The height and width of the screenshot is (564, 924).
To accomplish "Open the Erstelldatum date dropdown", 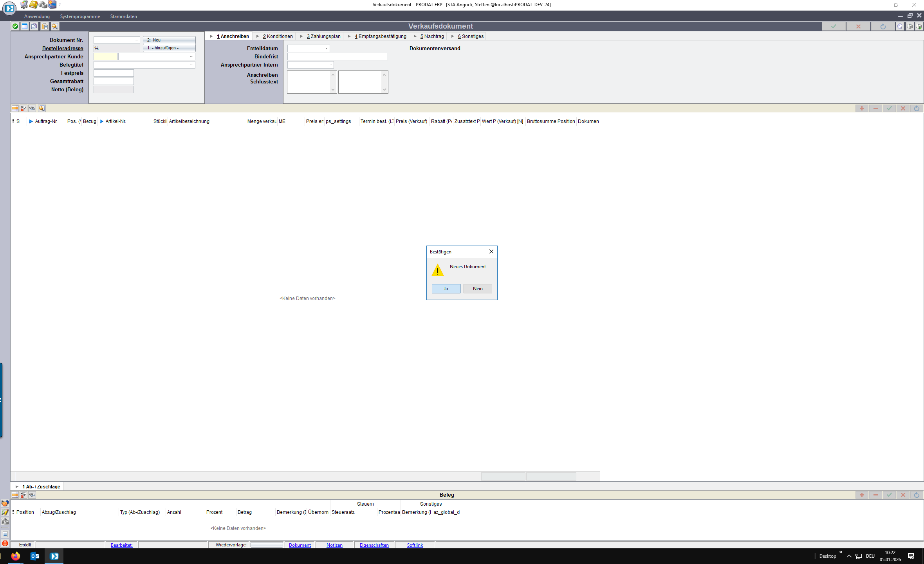I will [x=326, y=48].
